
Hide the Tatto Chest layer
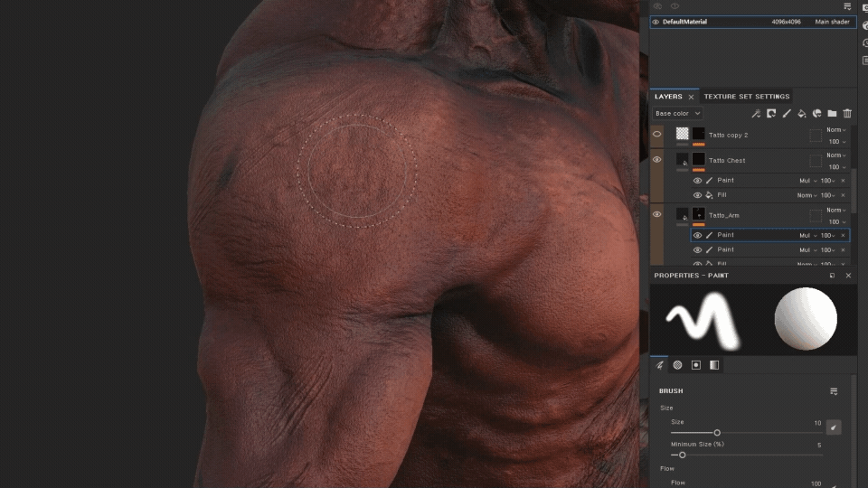coord(656,159)
